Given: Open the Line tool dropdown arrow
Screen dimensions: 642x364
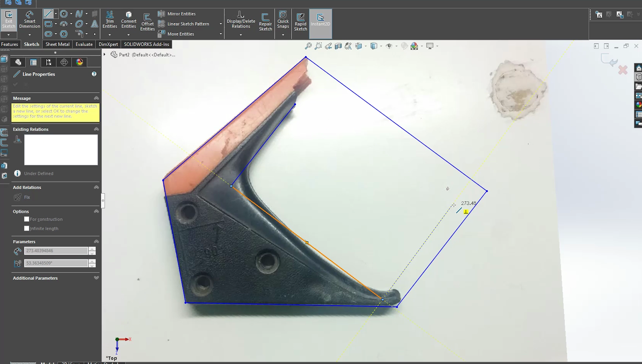Looking at the screenshot, I should pyautogui.click(x=56, y=14).
